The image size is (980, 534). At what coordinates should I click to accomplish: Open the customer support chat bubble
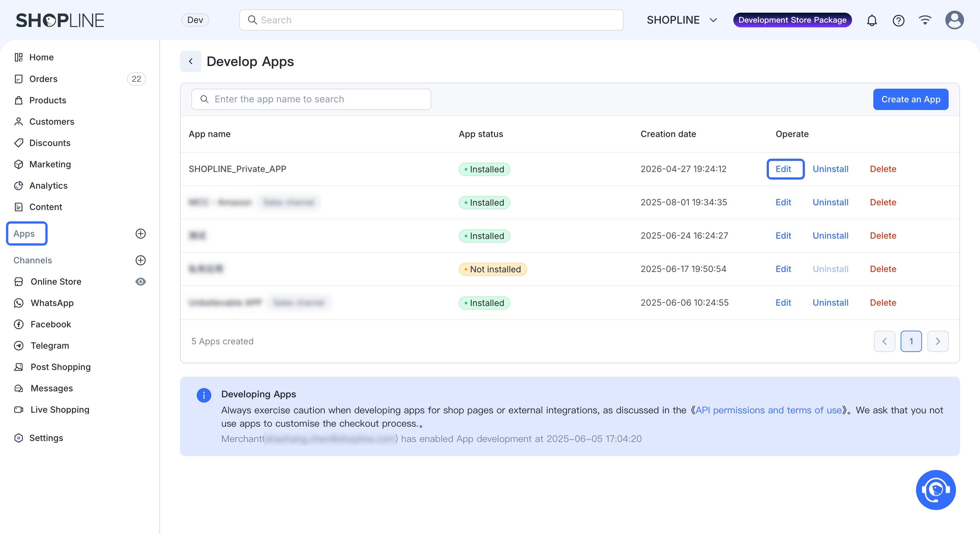pos(935,490)
